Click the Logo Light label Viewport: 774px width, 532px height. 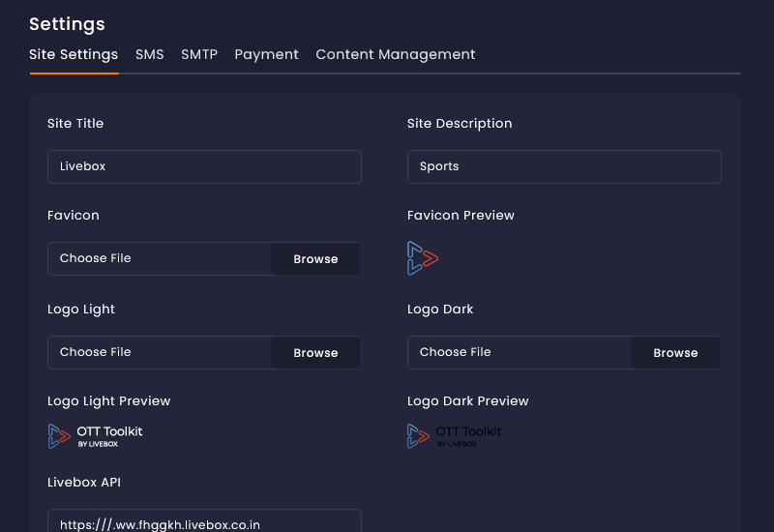point(81,310)
